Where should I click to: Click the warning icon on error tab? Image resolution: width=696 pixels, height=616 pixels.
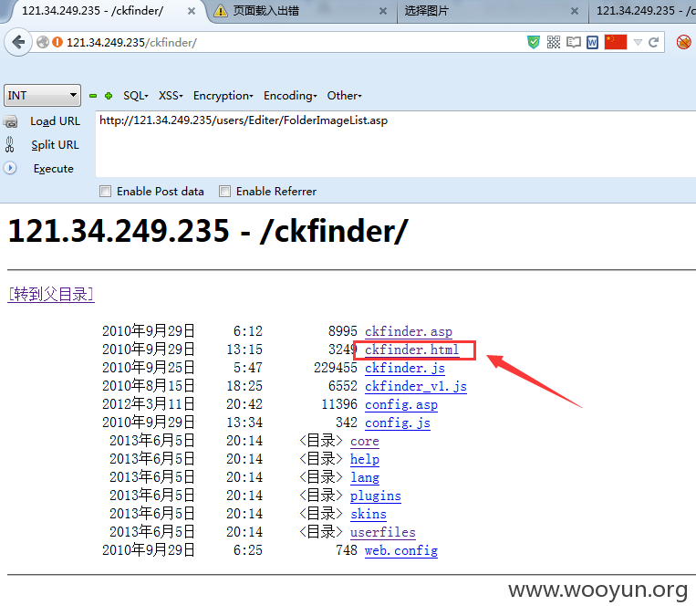pyautogui.click(x=221, y=11)
